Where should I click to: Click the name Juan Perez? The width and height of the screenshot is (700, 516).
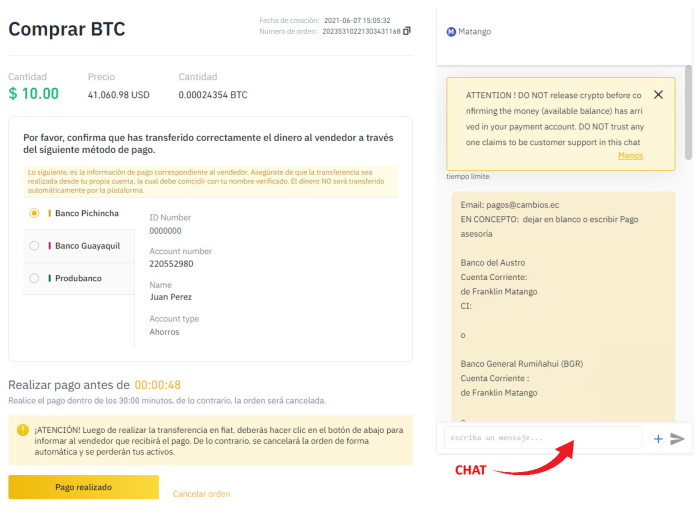[x=171, y=297]
